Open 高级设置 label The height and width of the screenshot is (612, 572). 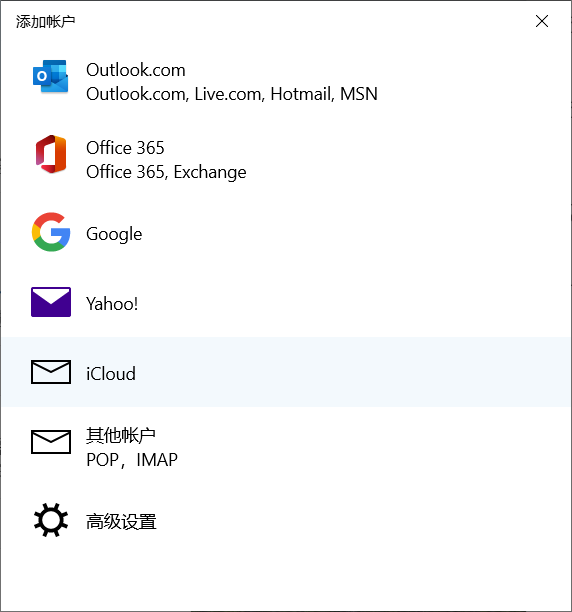coord(121,522)
